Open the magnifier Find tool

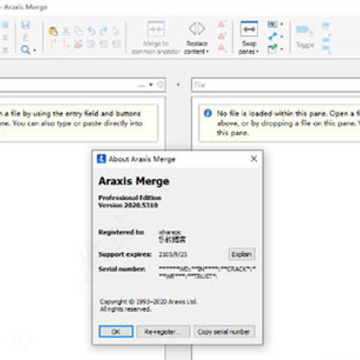[x=25, y=50]
